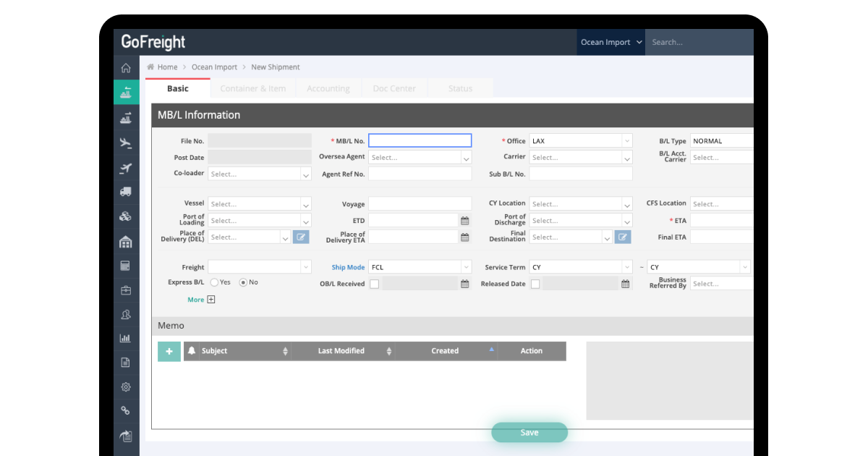Open the share export icon in the sidebar

(x=126, y=436)
